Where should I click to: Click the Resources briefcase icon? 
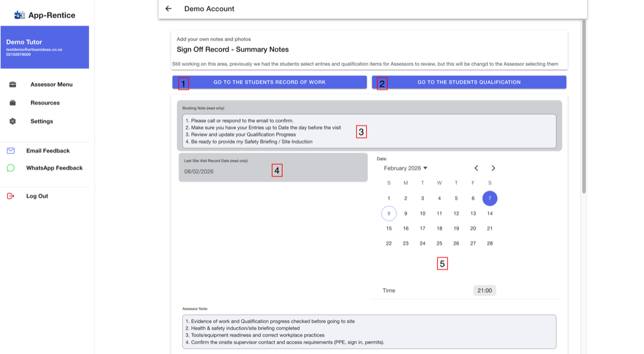tap(12, 103)
